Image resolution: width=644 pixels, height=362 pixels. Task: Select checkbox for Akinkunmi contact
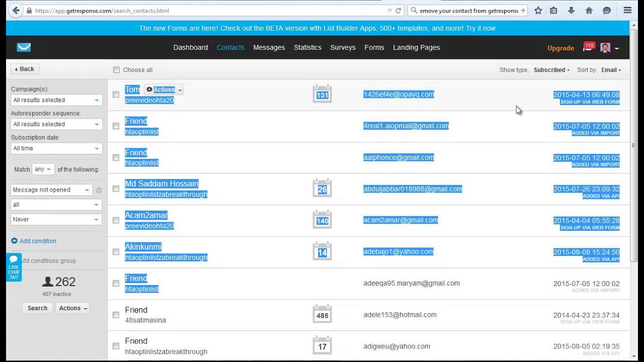(116, 252)
